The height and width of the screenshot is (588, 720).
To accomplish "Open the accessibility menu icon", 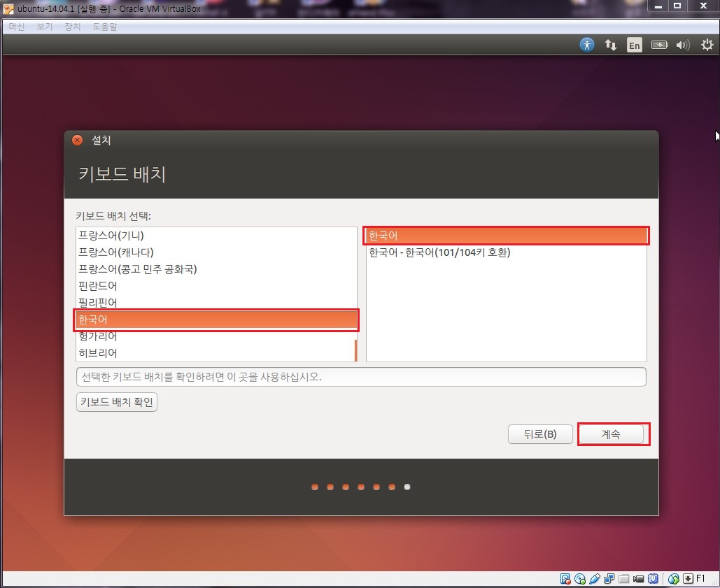I will (587, 45).
